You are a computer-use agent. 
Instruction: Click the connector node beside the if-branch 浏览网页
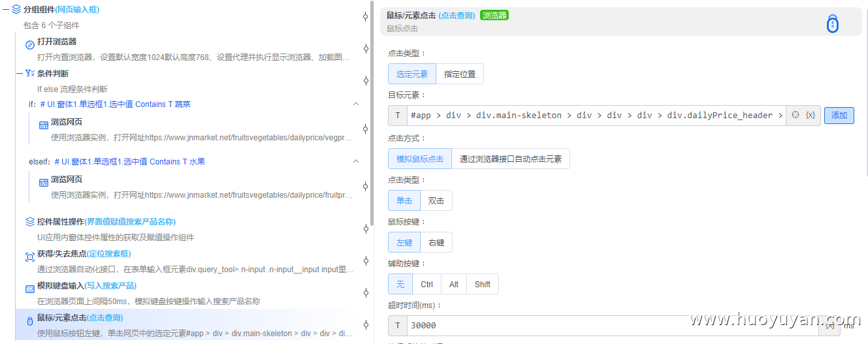(366, 129)
